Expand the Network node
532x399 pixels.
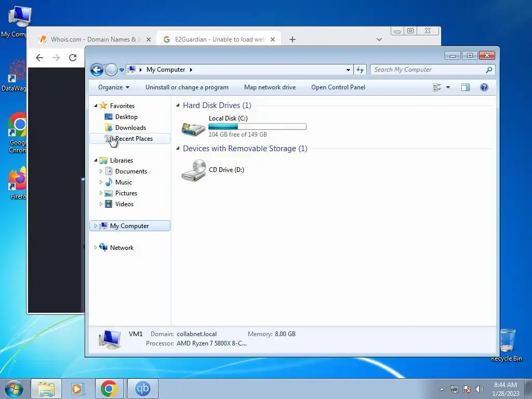pos(96,248)
